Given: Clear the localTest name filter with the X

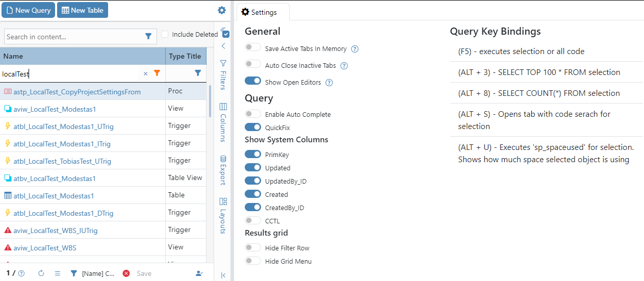Looking at the screenshot, I should tap(145, 73).
